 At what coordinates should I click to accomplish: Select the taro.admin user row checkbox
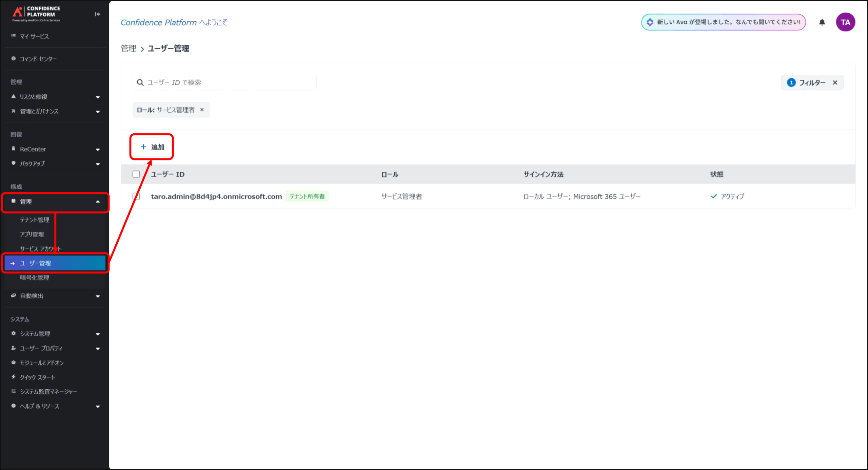click(x=136, y=196)
